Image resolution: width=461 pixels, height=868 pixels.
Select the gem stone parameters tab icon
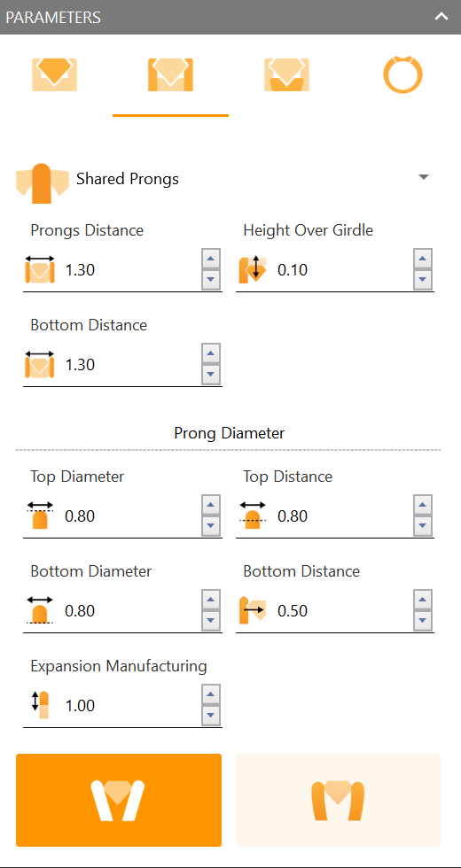[54, 74]
